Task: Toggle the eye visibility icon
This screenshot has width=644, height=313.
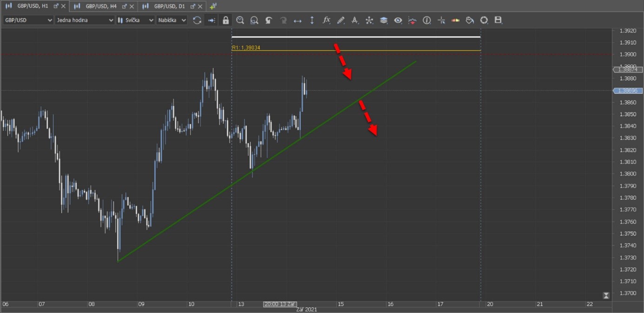Action: pyautogui.click(x=398, y=20)
